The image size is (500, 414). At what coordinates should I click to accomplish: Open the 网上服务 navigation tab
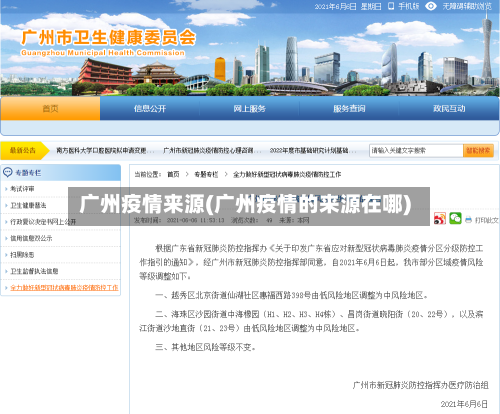[x=249, y=108]
